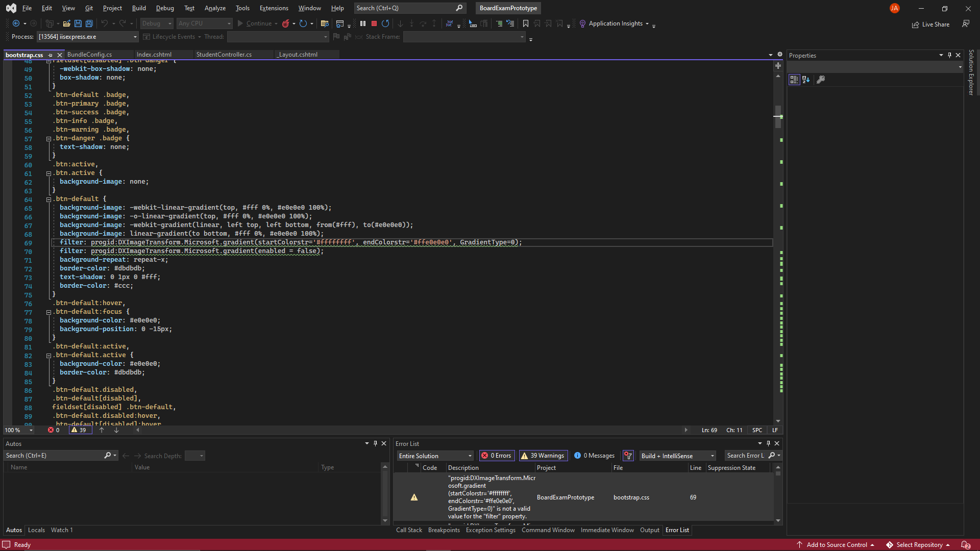Toggle the 0 Errors filter
The height and width of the screenshot is (551, 980).
496,456
